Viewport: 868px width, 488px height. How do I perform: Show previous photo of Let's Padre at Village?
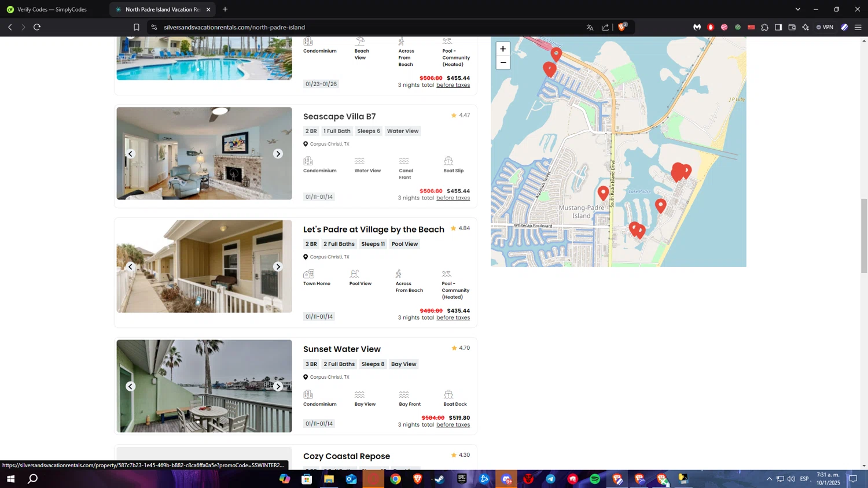point(131,267)
